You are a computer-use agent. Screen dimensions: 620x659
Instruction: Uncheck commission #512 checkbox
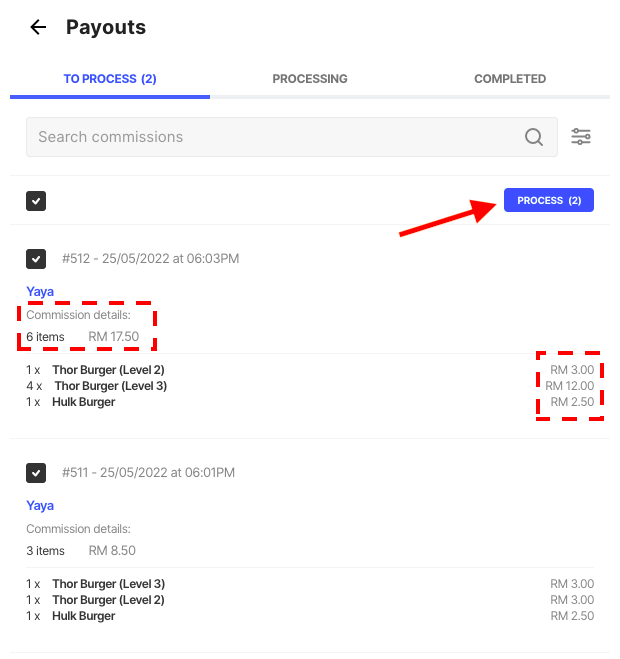(x=36, y=259)
